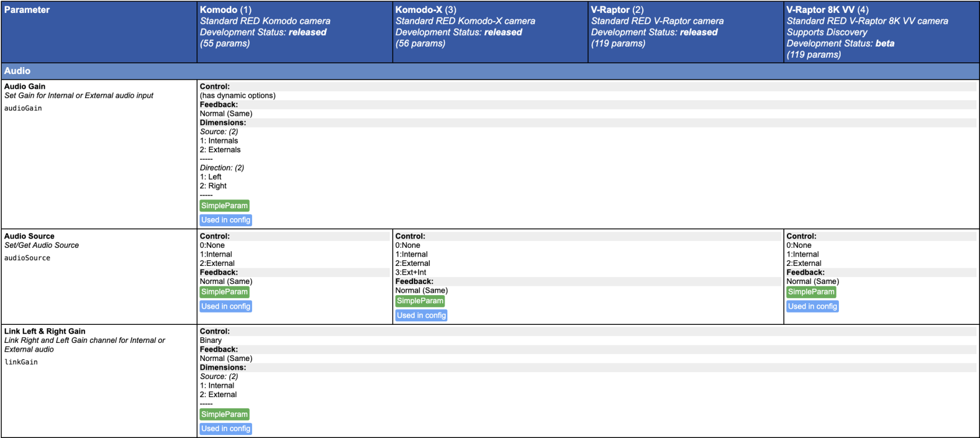Click 'Set Gain for Internal or External audio input'
The image size is (980, 438).
click(x=79, y=96)
